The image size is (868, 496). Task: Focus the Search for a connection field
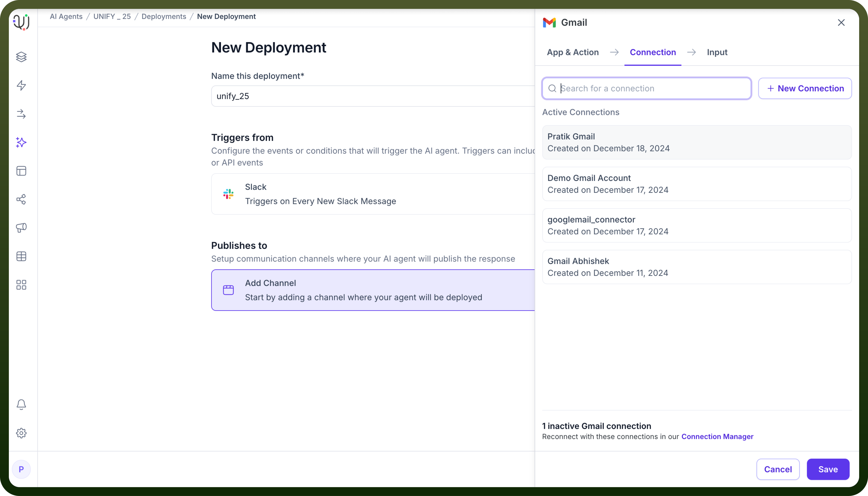point(647,89)
